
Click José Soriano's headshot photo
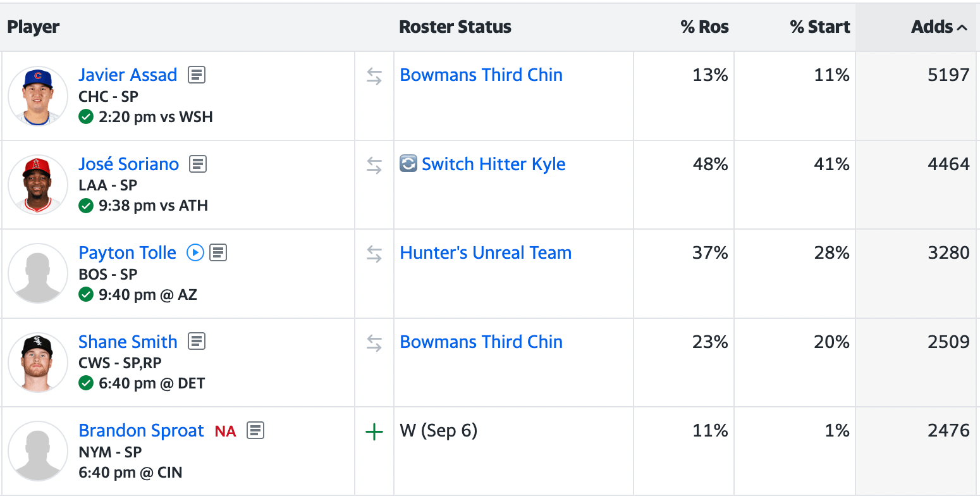coord(38,185)
